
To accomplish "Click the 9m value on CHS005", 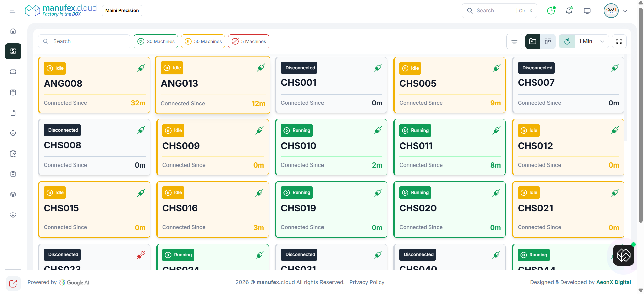I will click(x=495, y=103).
